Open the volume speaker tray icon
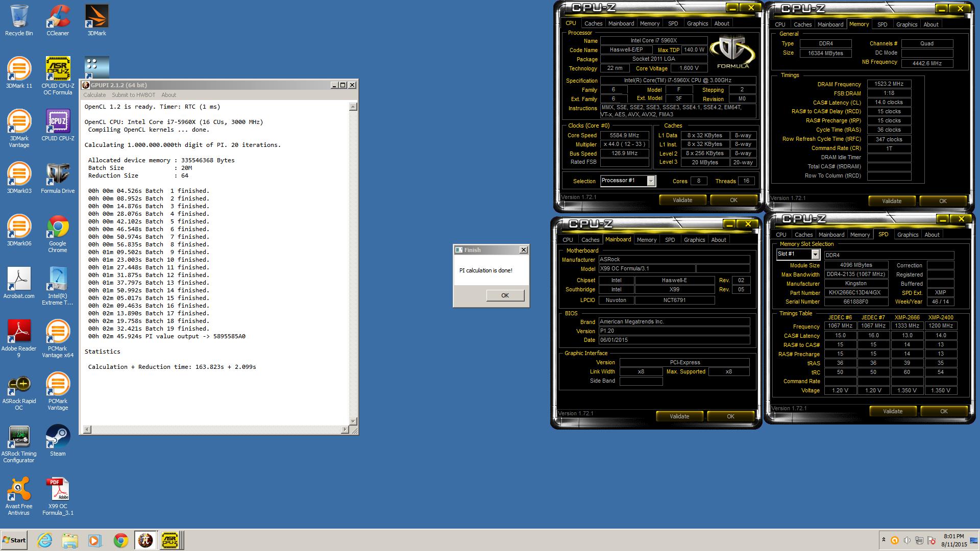 907,540
